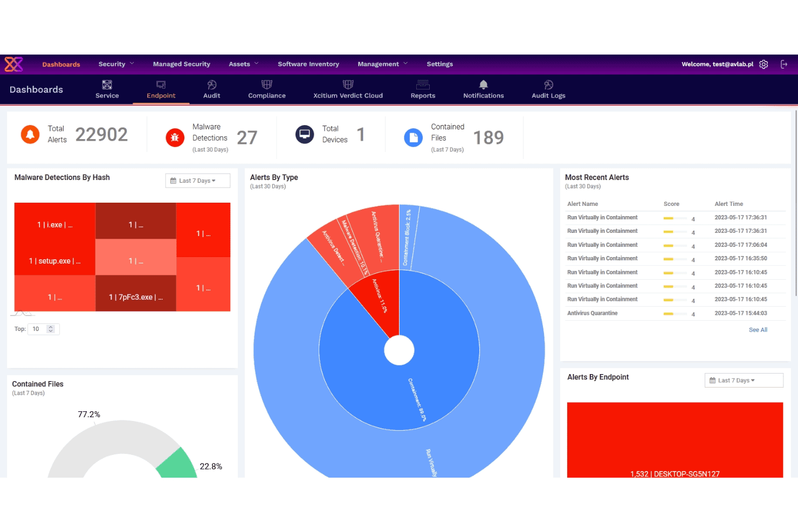Click the Xcitium logo icon
The width and height of the screenshot is (798, 532).
[x=13, y=64]
